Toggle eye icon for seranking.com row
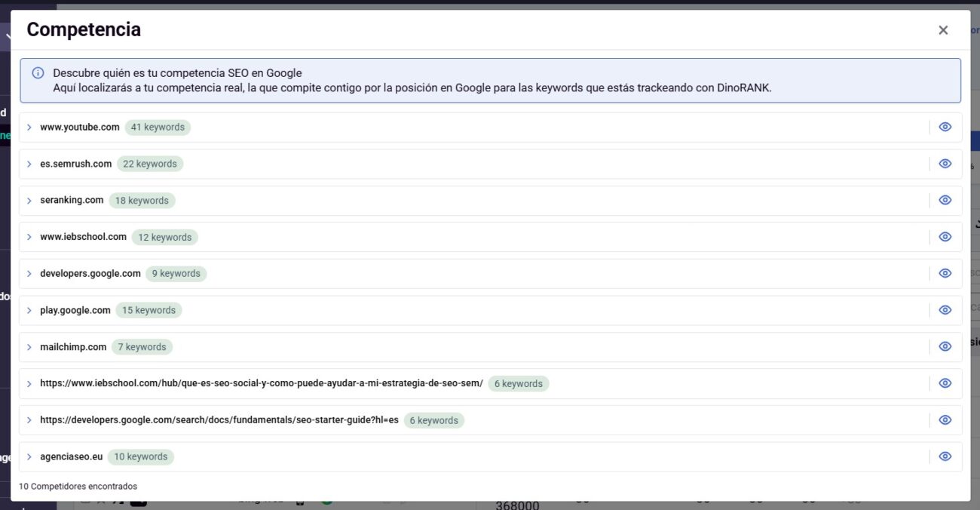980x510 pixels. [945, 200]
